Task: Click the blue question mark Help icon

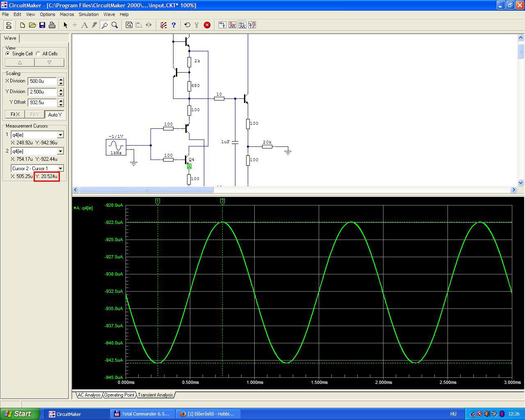Action: 173,25
